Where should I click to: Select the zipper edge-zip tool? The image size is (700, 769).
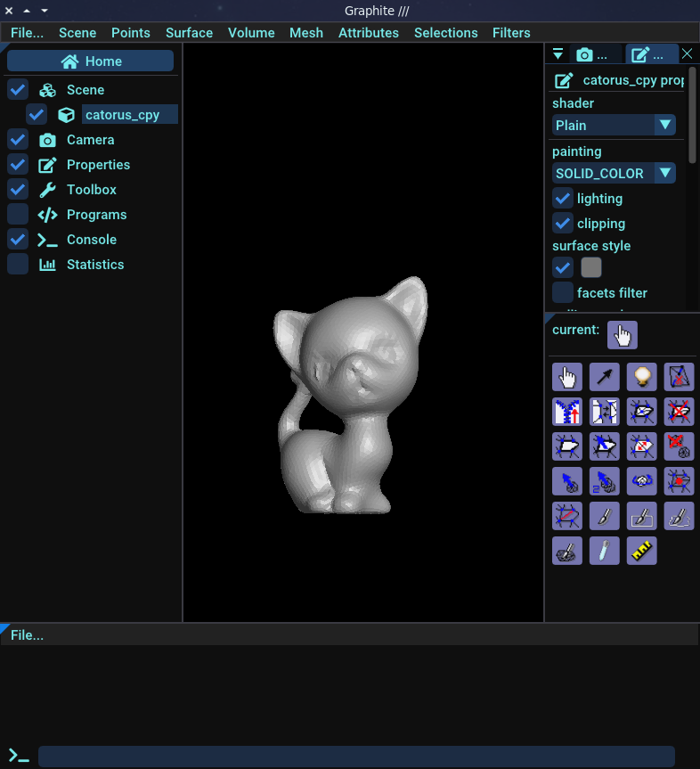point(567,412)
